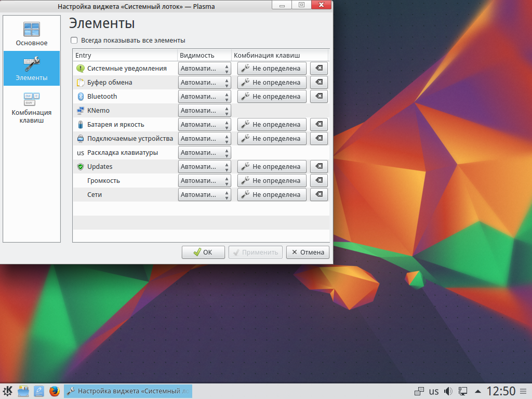The height and width of the screenshot is (399, 532).
Task: Click the battery icon in list
Action: pyautogui.click(x=81, y=125)
